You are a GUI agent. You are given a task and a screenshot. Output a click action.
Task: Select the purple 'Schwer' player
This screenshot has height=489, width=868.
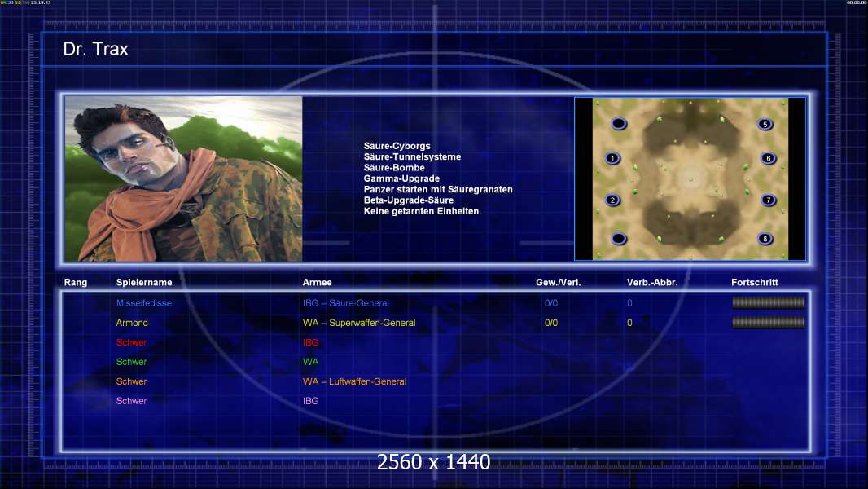pos(131,401)
